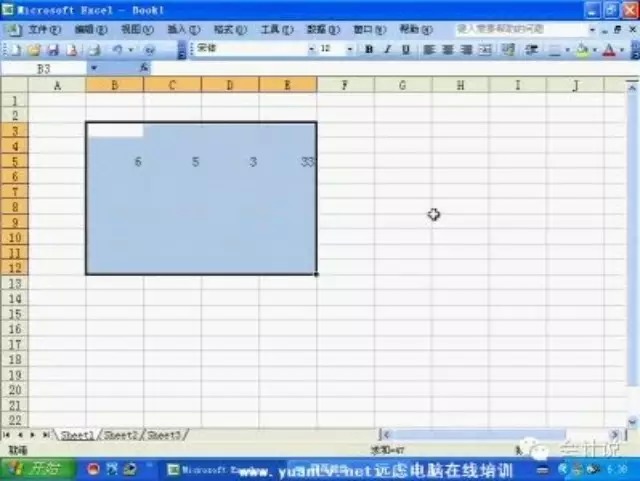
Task: Click the previous-sheet navigation arrow
Action: pyautogui.click(x=20, y=435)
